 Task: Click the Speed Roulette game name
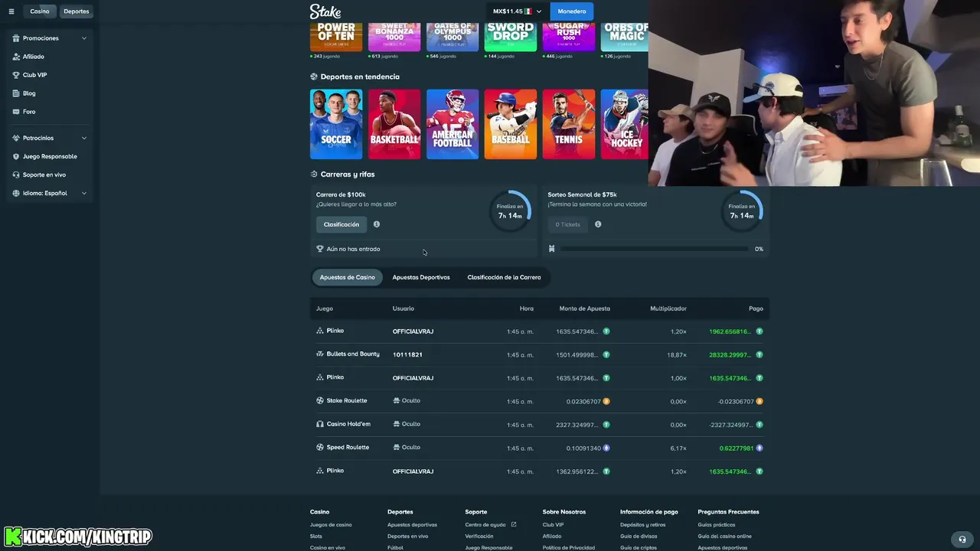[x=348, y=448]
